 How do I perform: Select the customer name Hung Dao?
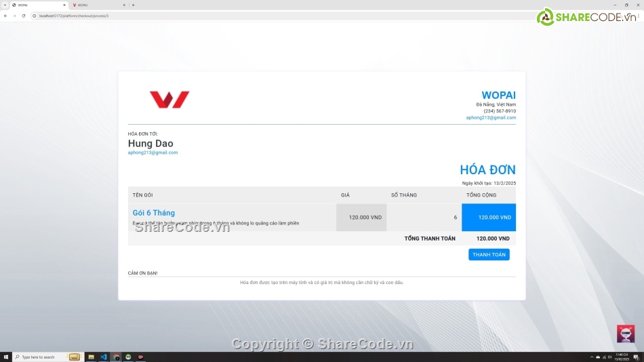coord(150,144)
